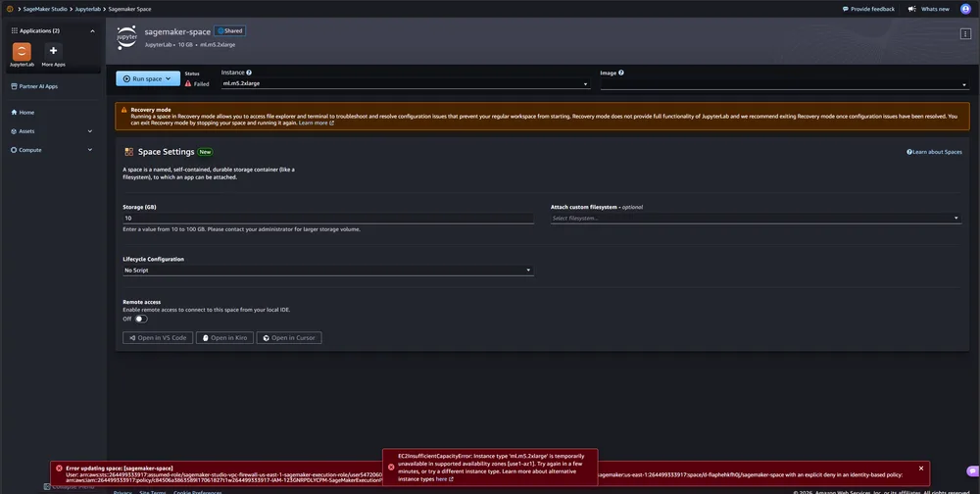
Task: Open Whats new announcements
Action: click(929, 9)
